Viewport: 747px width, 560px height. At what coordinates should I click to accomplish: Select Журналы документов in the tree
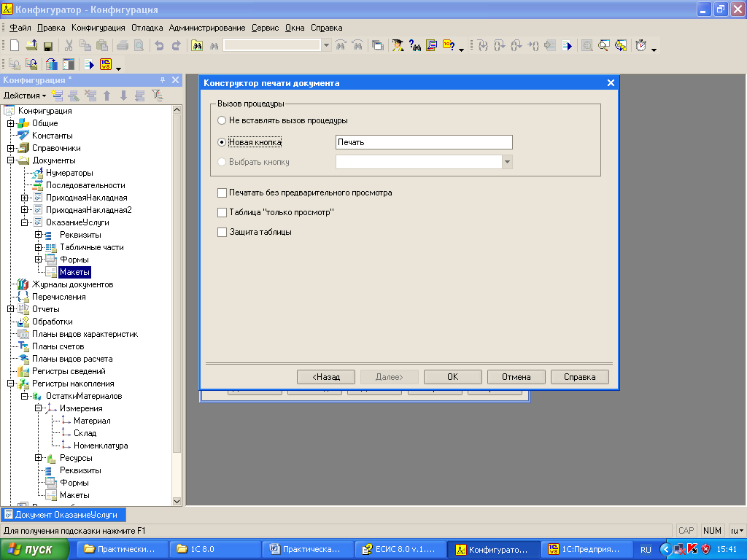[72, 284]
